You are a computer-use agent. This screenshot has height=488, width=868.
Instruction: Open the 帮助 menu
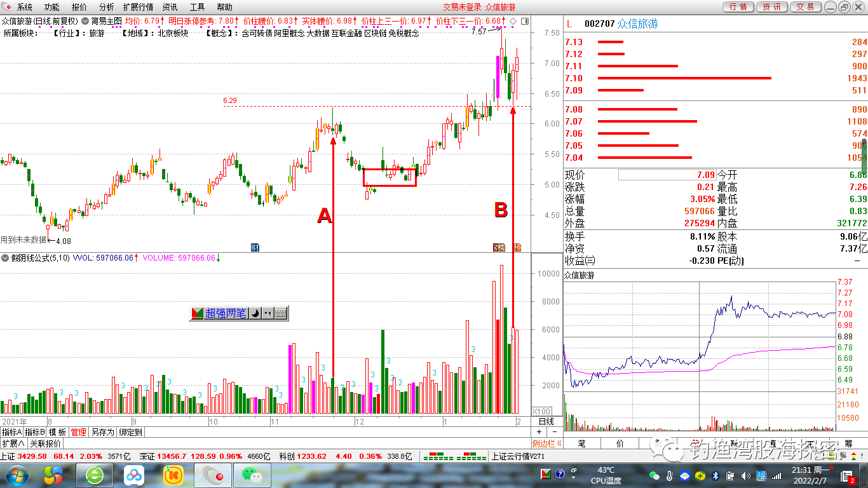224,7
